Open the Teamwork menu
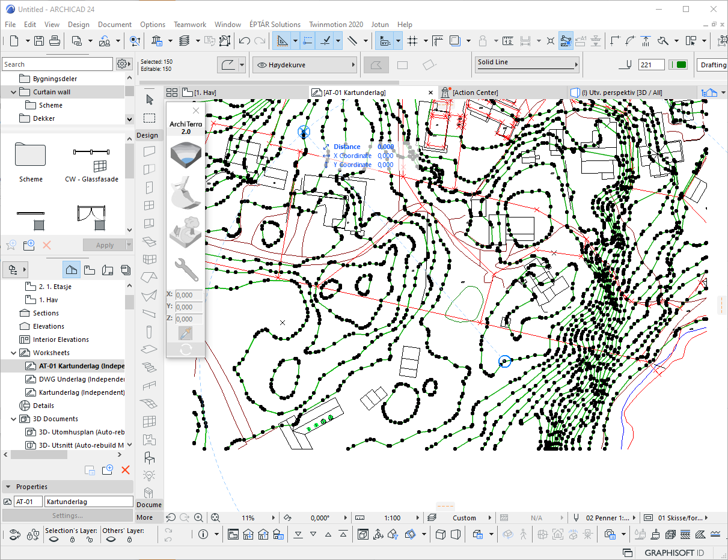 coord(190,25)
